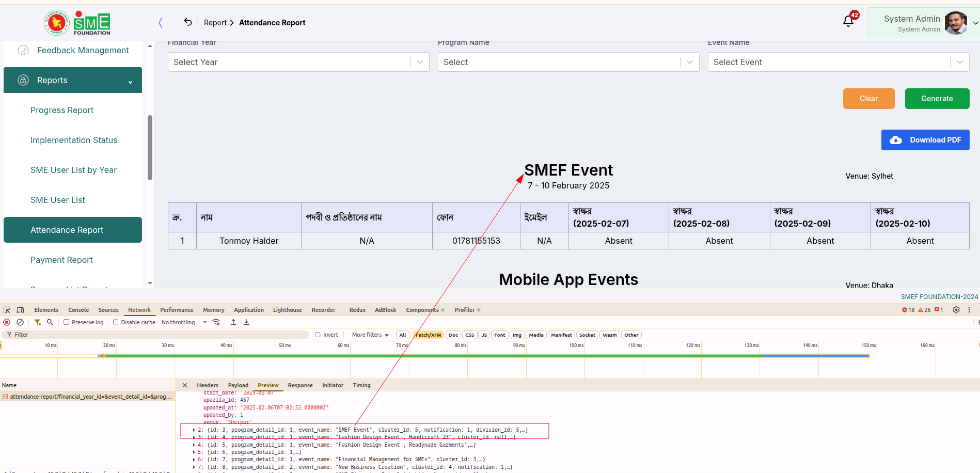The width and height of the screenshot is (980, 473).
Task: Click the back arrow beside Report breadcrumb
Action: (188, 22)
